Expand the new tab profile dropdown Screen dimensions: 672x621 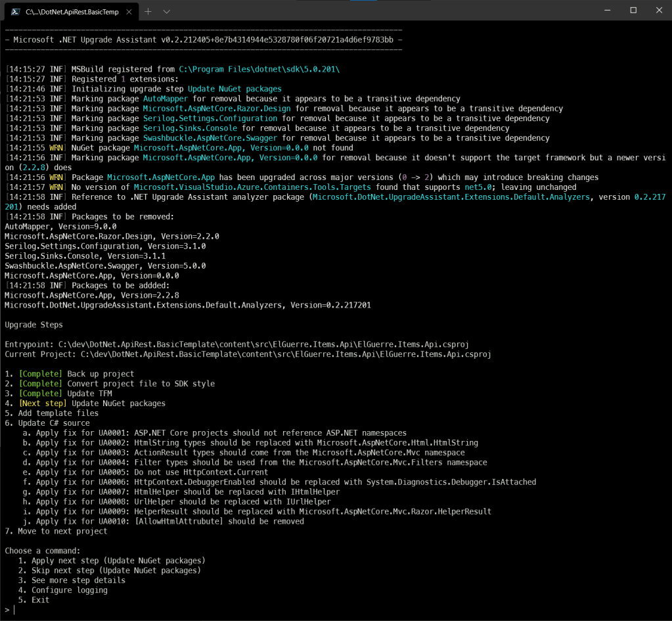(x=167, y=12)
